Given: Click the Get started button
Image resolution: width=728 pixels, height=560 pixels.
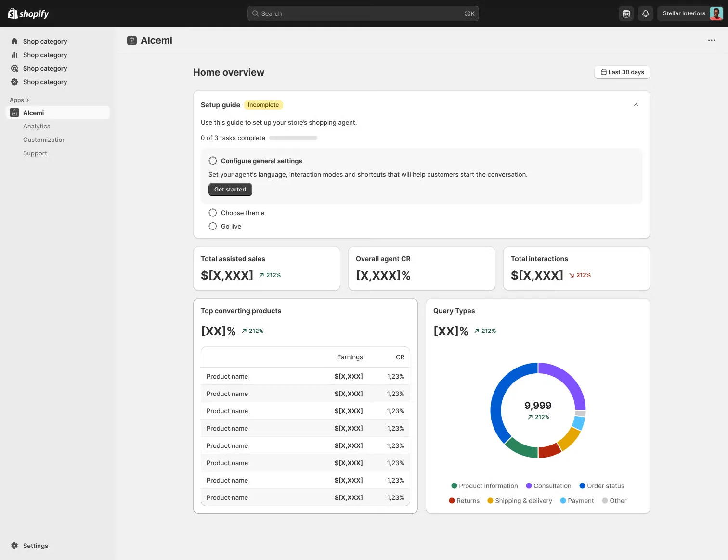Looking at the screenshot, I should click(230, 190).
